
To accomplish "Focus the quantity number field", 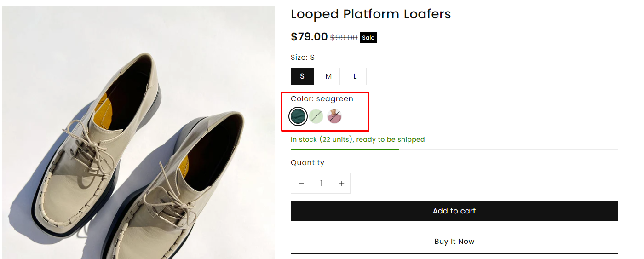I will [x=321, y=184].
